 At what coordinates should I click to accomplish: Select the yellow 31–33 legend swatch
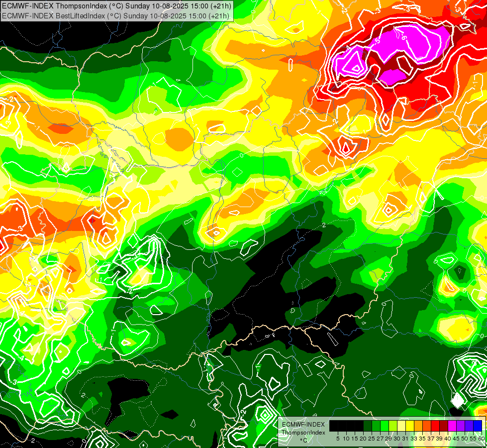pyautogui.click(x=410, y=426)
